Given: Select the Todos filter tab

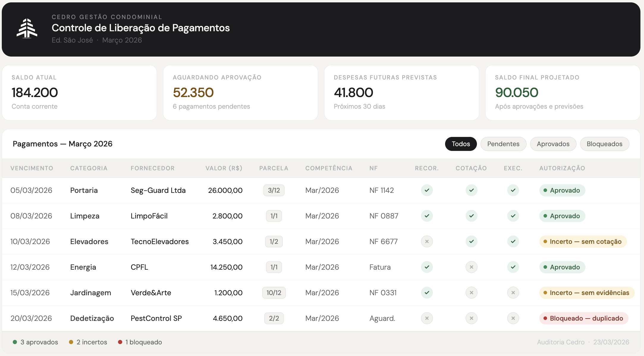Looking at the screenshot, I should [x=461, y=144].
